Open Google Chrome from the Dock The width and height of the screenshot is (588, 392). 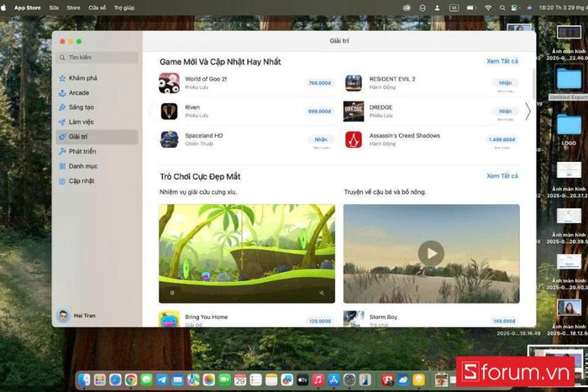click(x=131, y=380)
